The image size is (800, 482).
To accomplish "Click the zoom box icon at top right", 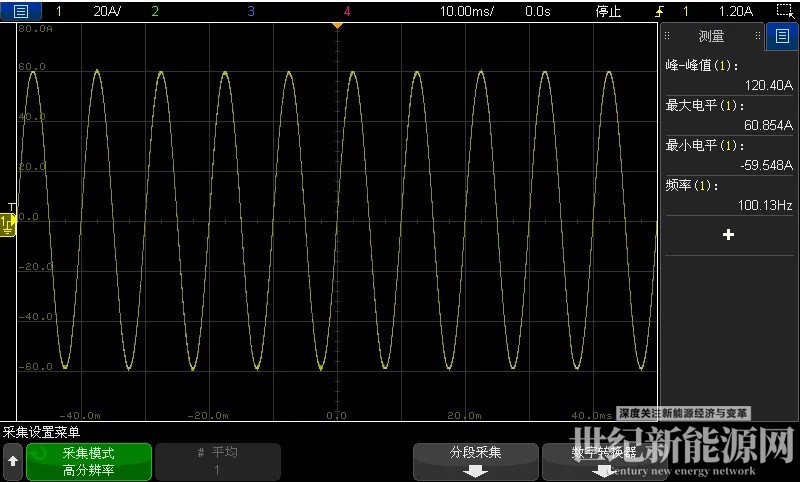I will click(785, 11).
